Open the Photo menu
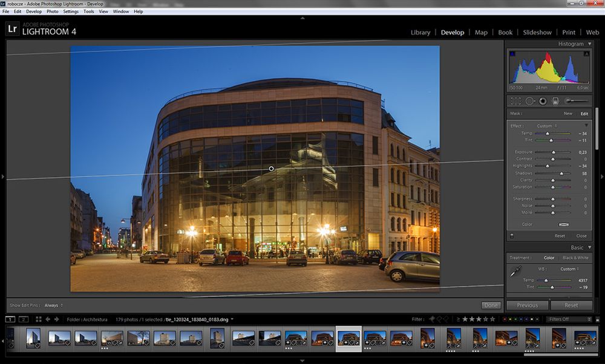Screen dimensions: 605x364 tap(53, 11)
